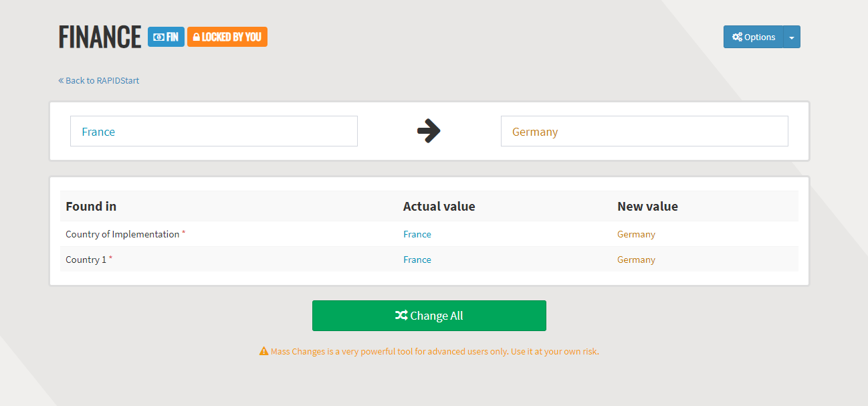Image resolution: width=868 pixels, height=406 pixels.
Task: Go back via the Back to RAPIDStart link
Action: [102, 81]
